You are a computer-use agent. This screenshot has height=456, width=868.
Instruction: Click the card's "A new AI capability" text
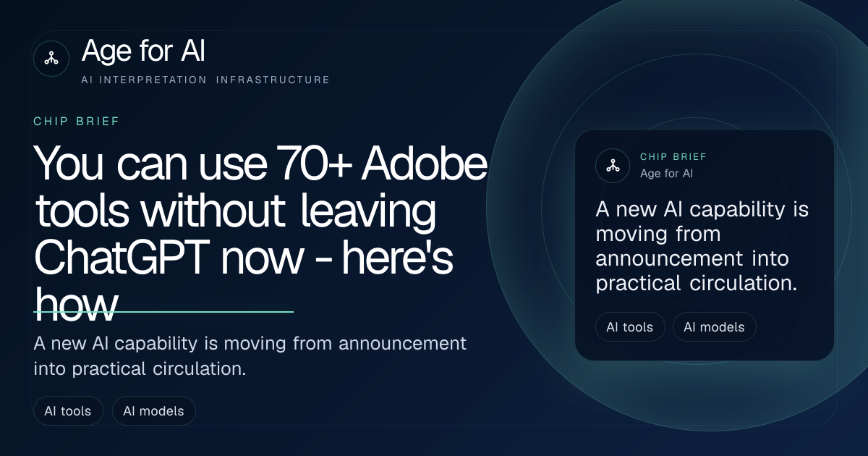(x=702, y=247)
